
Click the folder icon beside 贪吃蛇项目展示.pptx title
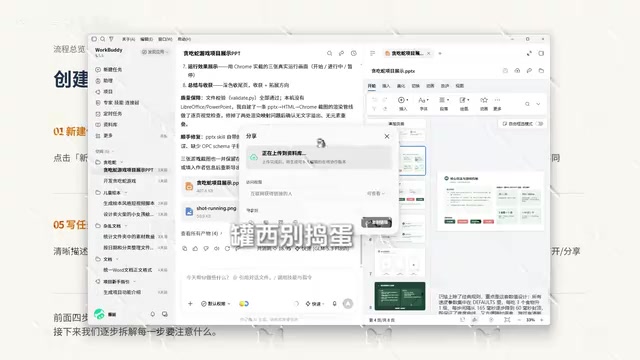tap(541, 71)
